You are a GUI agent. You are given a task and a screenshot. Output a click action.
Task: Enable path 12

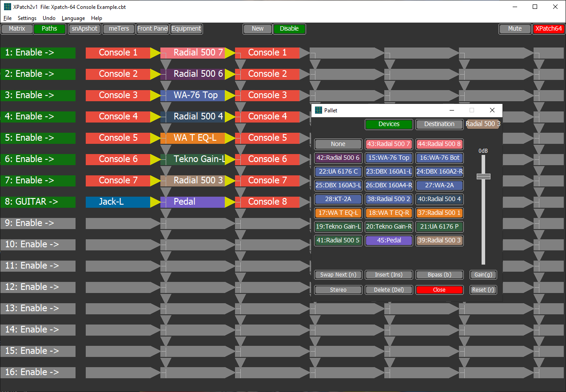(x=38, y=287)
